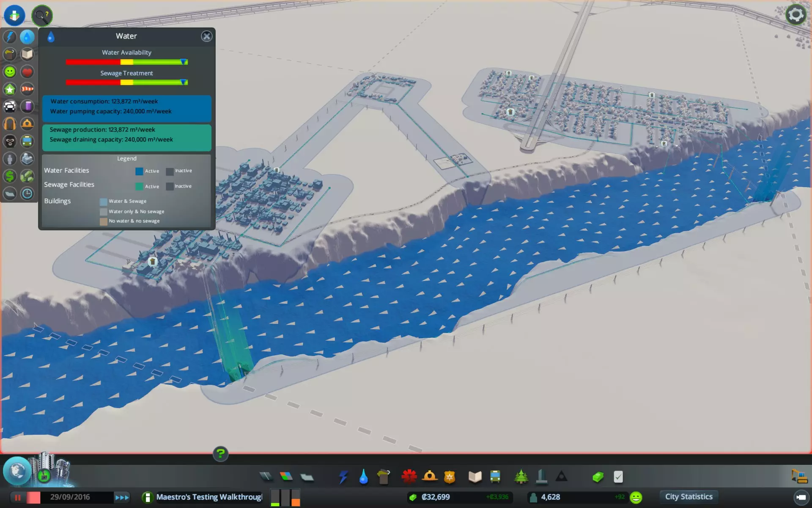Open the Parks build menu

click(x=521, y=477)
